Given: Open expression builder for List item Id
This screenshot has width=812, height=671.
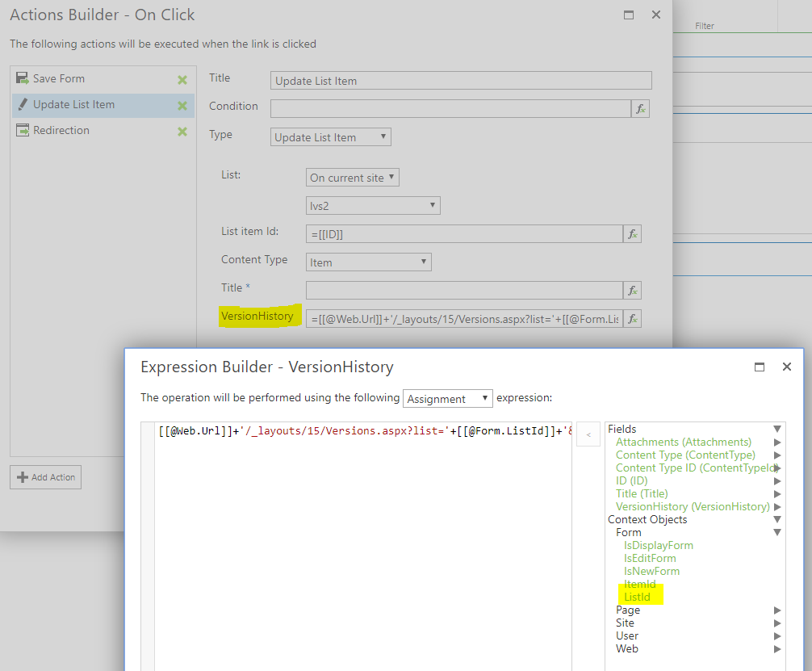Looking at the screenshot, I should [x=633, y=234].
